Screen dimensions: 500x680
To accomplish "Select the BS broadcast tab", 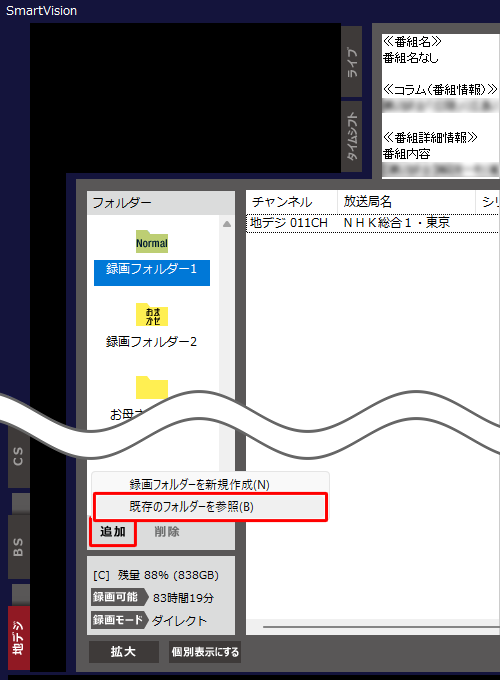I will [19, 547].
